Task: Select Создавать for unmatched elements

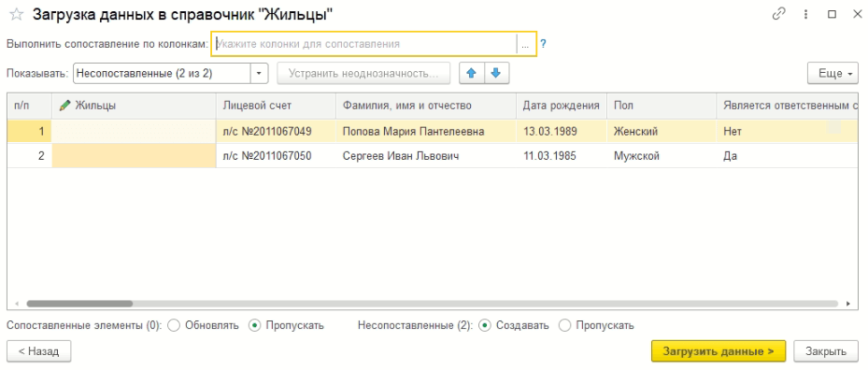Action: 485,325
